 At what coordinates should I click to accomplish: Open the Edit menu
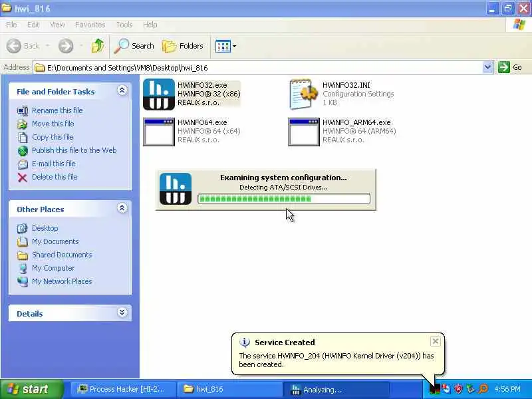tap(33, 25)
